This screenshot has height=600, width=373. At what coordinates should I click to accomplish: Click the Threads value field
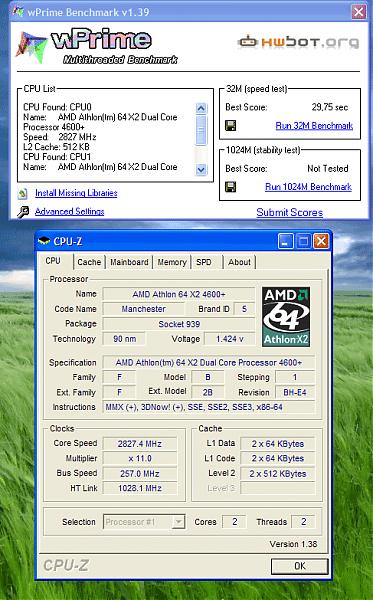point(303,522)
